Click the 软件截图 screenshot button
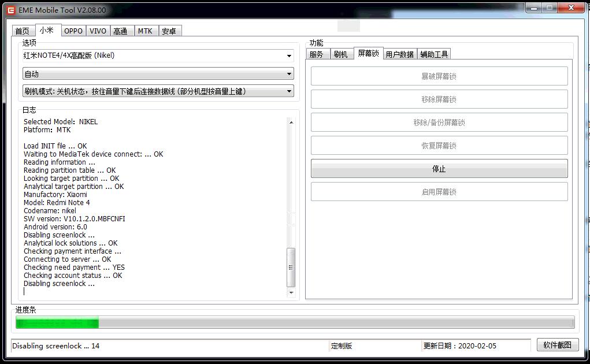Viewport: 590px width, 364px height. click(557, 345)
